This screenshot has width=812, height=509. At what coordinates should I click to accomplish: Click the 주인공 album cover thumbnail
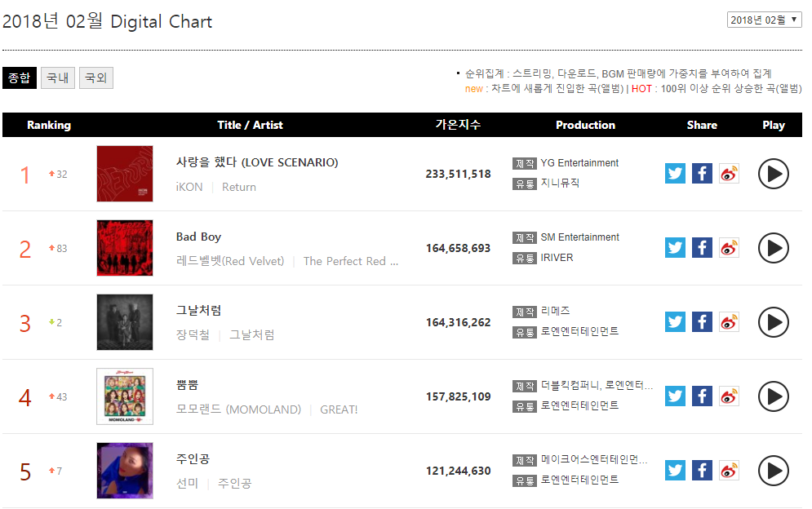[125, 471]
